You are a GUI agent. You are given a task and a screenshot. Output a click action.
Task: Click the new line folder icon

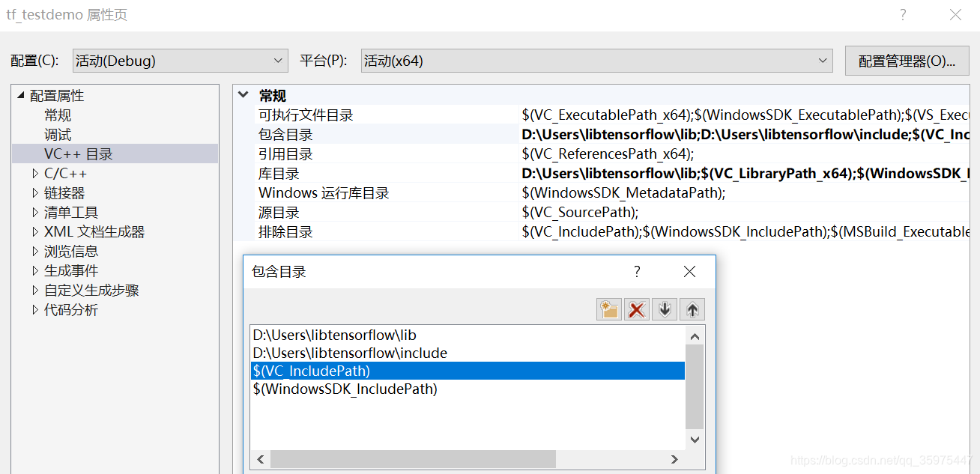pyautogui.click(x=608, y=309)
